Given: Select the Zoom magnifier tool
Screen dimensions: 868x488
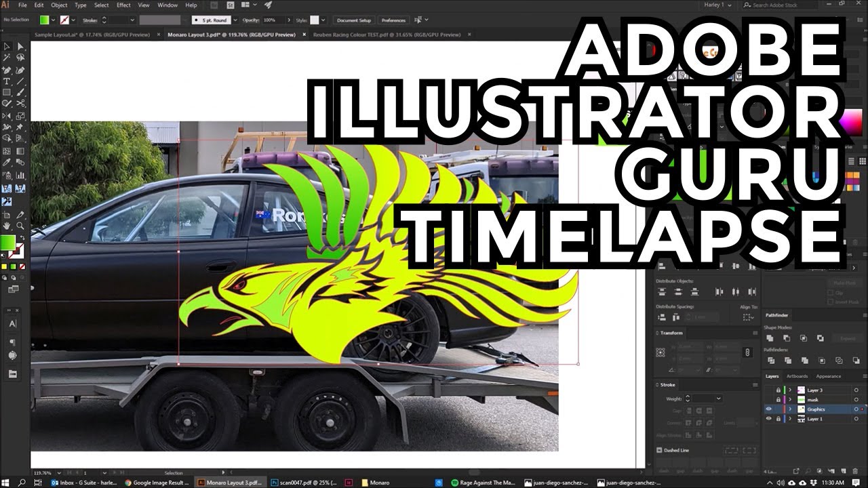Looking at the screenshot, I should 20,225.
